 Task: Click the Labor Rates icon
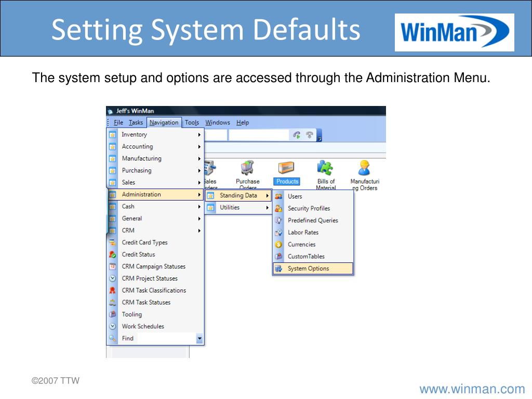pyautogui.click(x=278, y=232)
